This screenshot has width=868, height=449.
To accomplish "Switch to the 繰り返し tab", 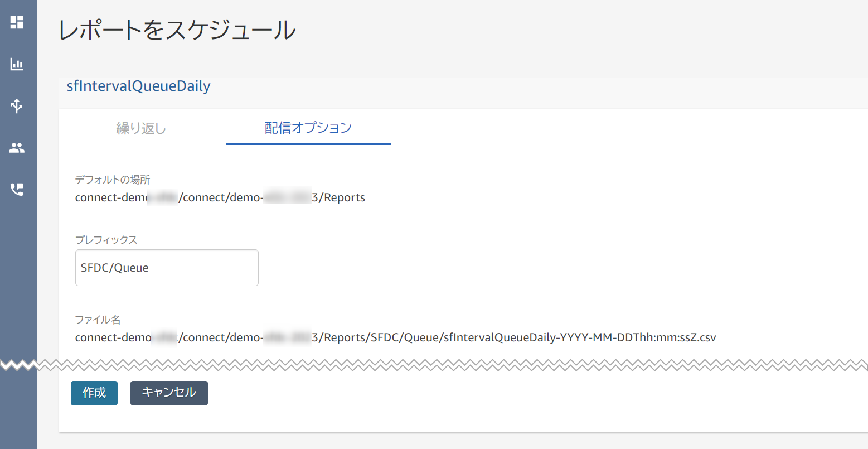I will (x=141, y=128).
